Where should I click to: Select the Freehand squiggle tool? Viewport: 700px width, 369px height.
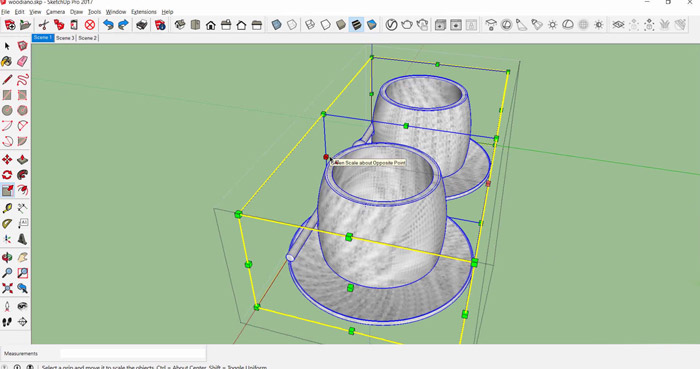pyautogui.click(x=22, y=80)
